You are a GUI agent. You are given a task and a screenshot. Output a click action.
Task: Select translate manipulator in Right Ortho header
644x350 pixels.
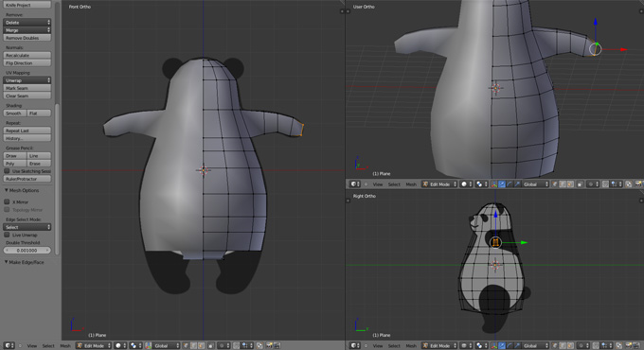click(502, 345)
